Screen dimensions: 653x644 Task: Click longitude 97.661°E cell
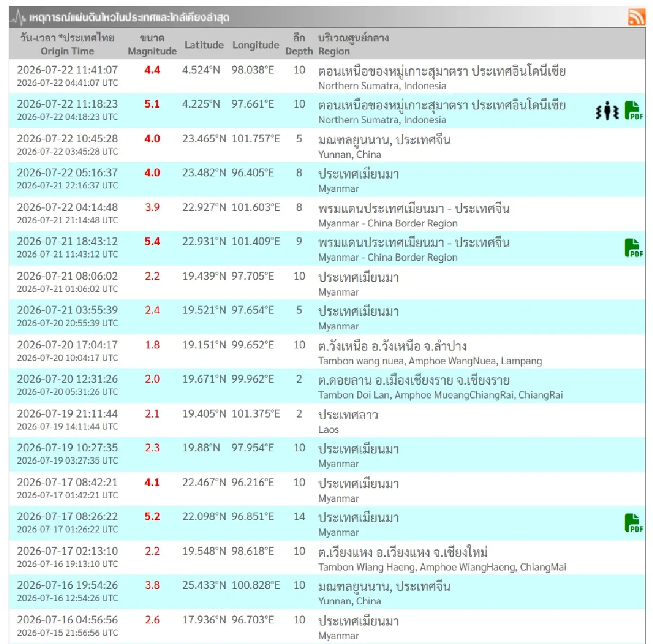252,104
